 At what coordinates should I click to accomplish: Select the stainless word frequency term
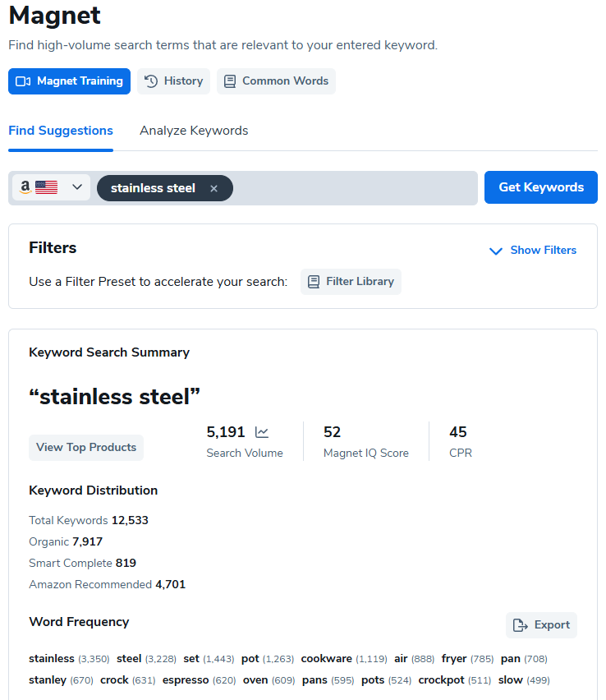tap(51, 658)
